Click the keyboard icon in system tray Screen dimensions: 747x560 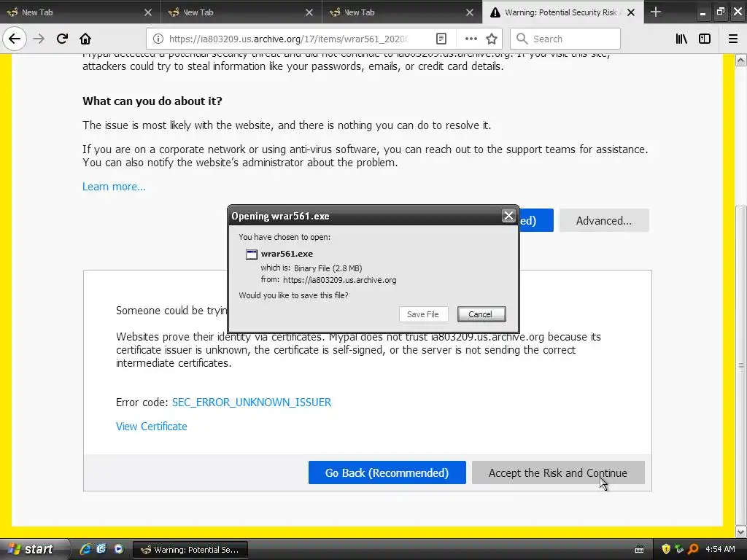pos(639,550)
